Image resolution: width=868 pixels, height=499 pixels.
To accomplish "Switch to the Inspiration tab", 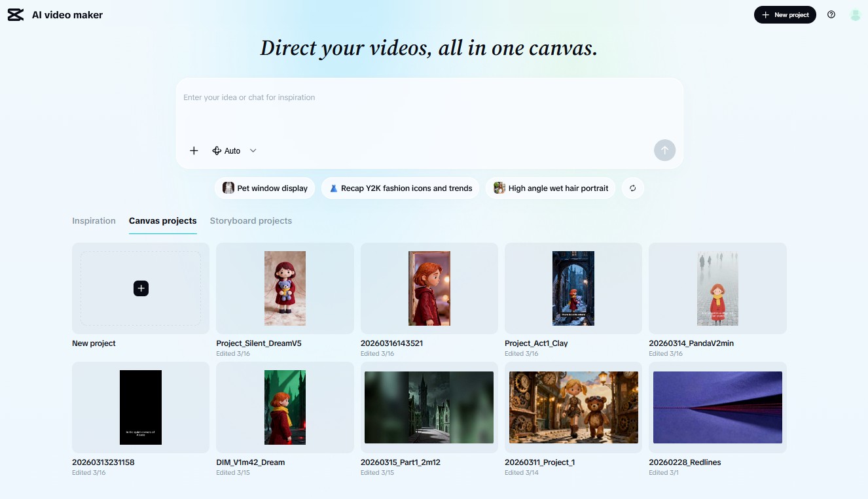I will (94, 221).
